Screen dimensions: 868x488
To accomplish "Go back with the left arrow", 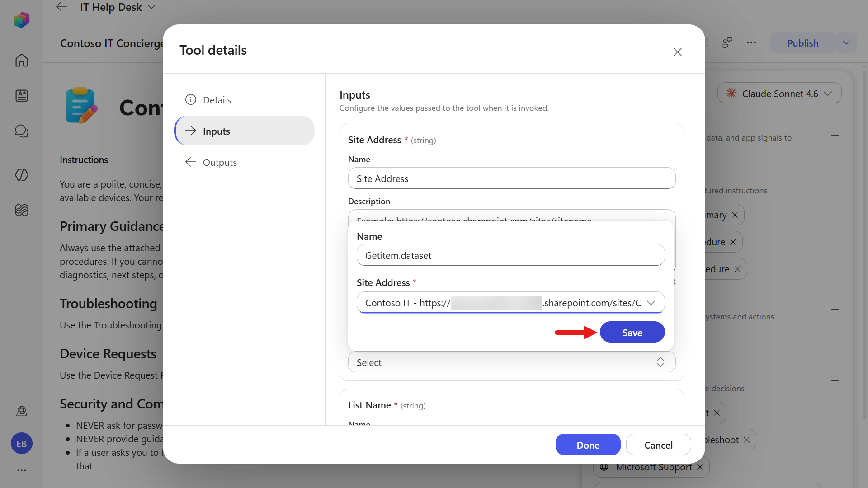I will (x=61, y=7).
